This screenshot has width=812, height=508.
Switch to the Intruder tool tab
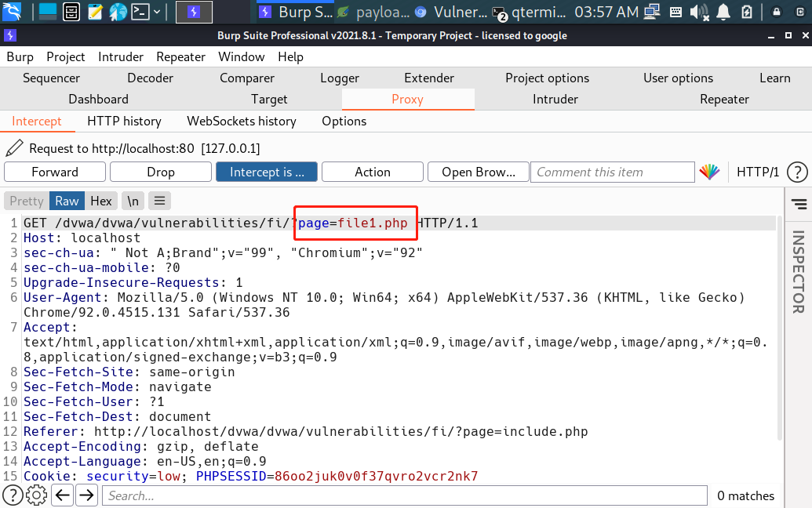click(555, 100)
